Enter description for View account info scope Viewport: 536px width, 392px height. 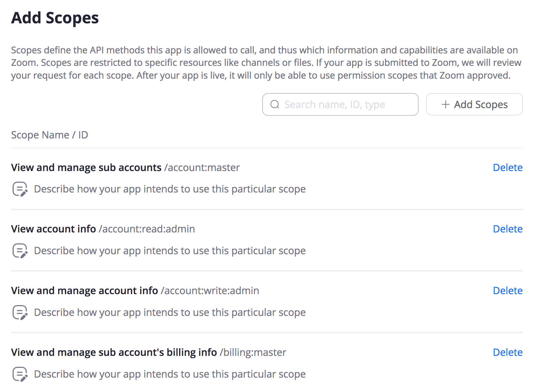(169, 251)
